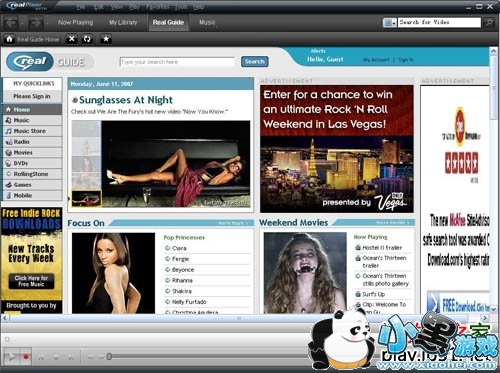Click the magnifier search icon beside Search for Video
Image resolution: width=500 pixels, height=373 pixels.
[x=489, y=23]
